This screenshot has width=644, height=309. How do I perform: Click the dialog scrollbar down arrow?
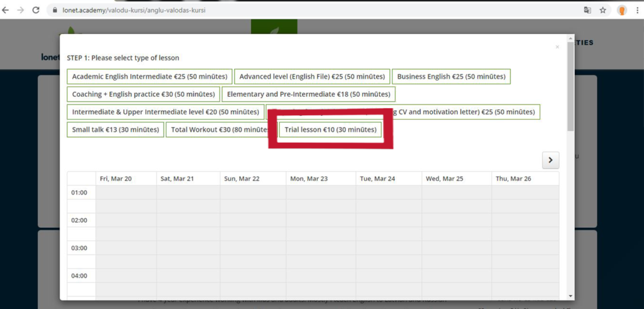570,295
